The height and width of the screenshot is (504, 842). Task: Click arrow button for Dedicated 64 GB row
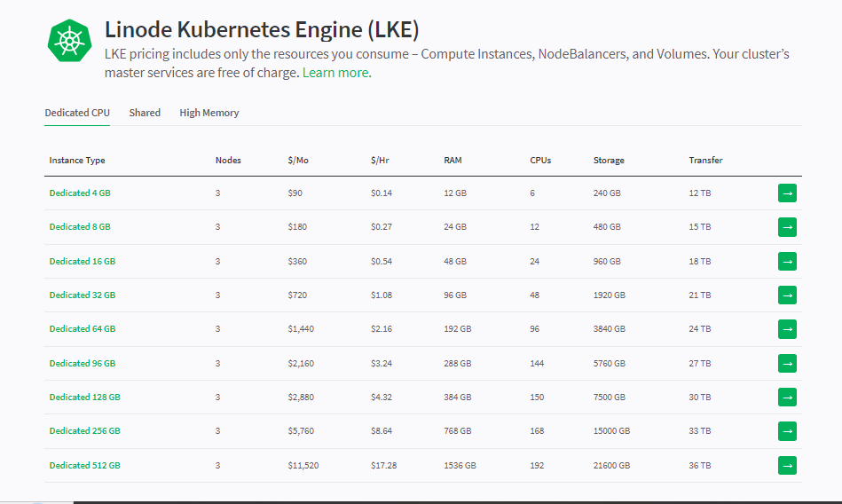click(x=787, y=329)
